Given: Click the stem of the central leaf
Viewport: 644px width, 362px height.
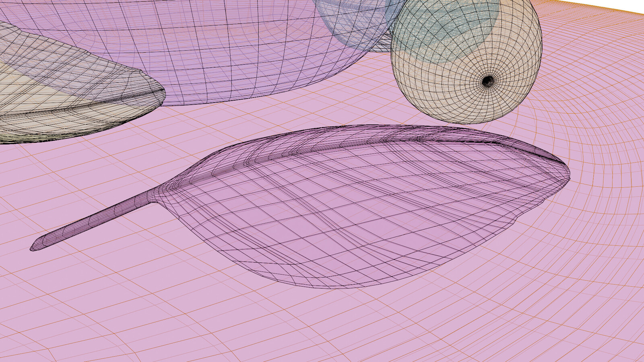Looking at the screenshot, I should tap(95, 220).
